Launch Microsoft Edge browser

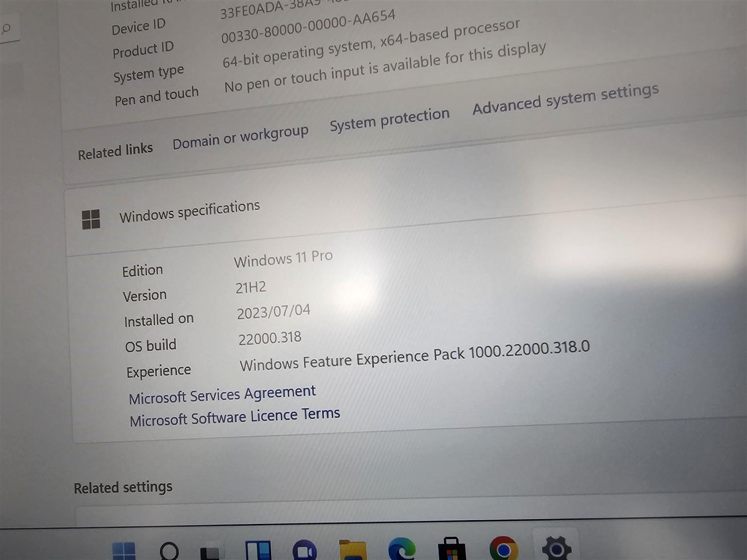click(402, 550)
